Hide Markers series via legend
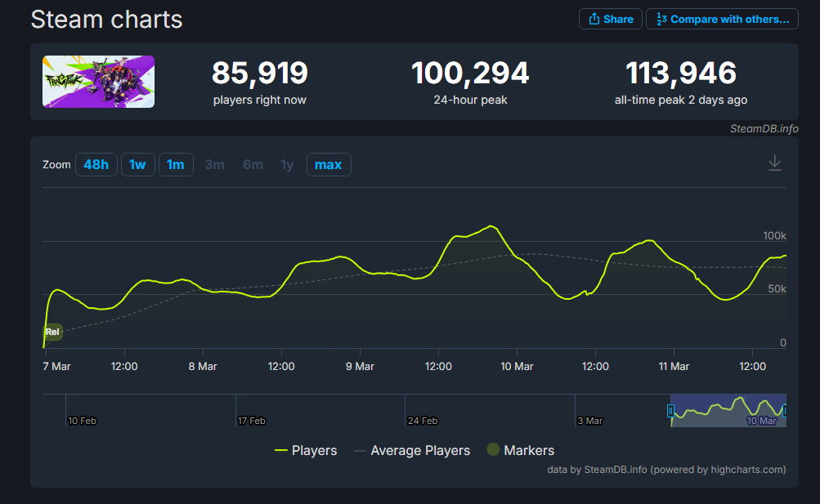This screenshot has height=504, width=820. coord(520,450)
